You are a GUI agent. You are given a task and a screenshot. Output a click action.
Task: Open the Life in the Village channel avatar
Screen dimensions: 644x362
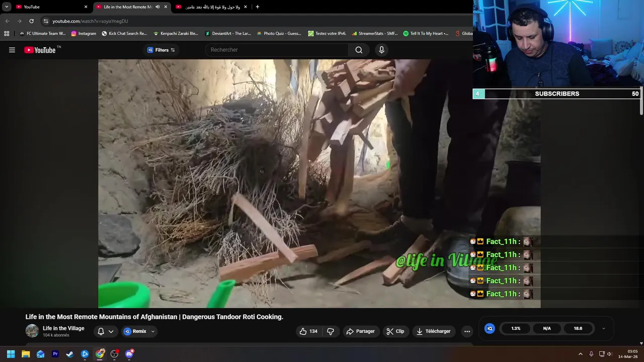pos(32,331)
